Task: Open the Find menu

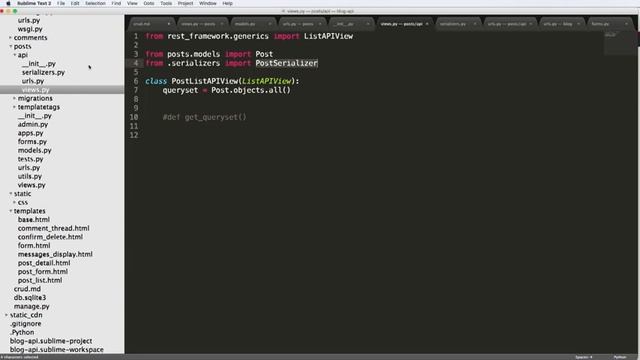Action: tap(116, 3)
